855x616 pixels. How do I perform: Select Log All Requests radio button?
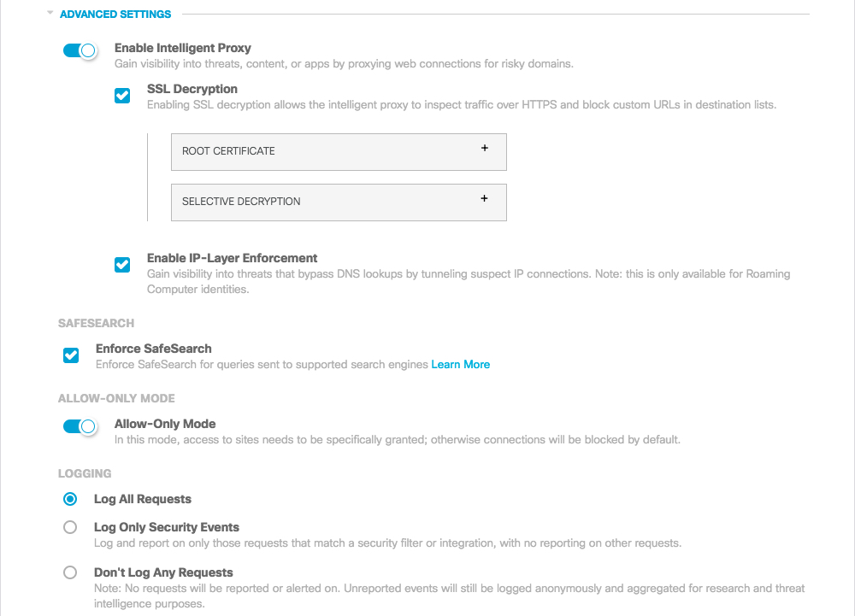click(x=70, y=499)
